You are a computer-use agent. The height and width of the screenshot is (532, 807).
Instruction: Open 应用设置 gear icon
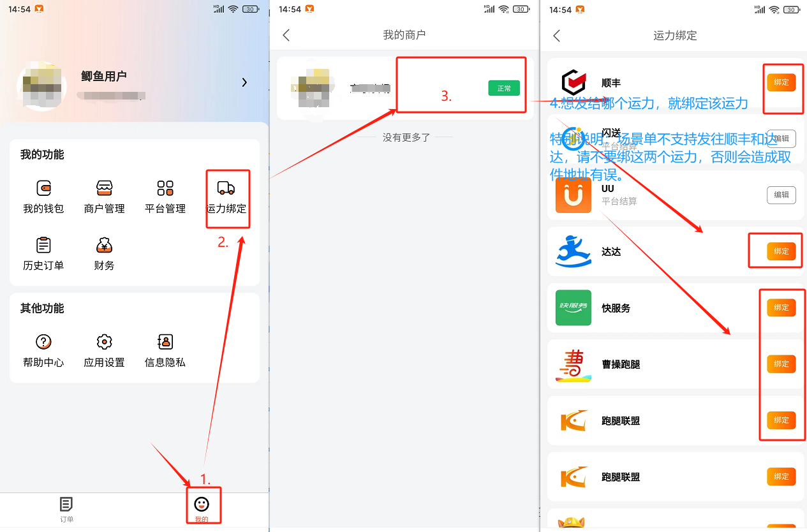point(104,342)
